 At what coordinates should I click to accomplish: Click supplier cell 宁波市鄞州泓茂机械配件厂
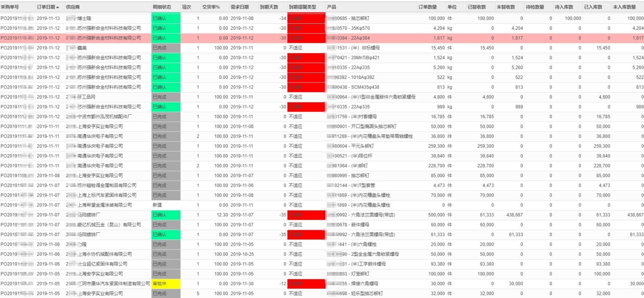pyautogui.click(x=105, y=117)
